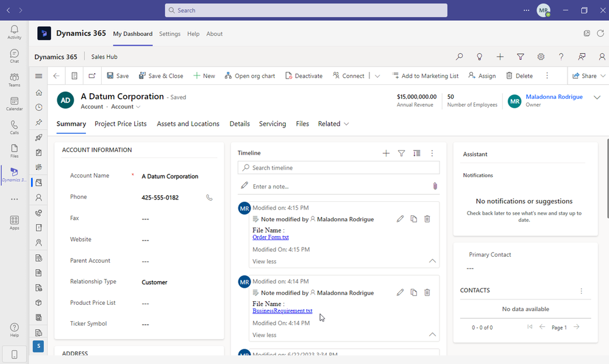
Task: Open the question mark help icon
Action: pos(561,57)
